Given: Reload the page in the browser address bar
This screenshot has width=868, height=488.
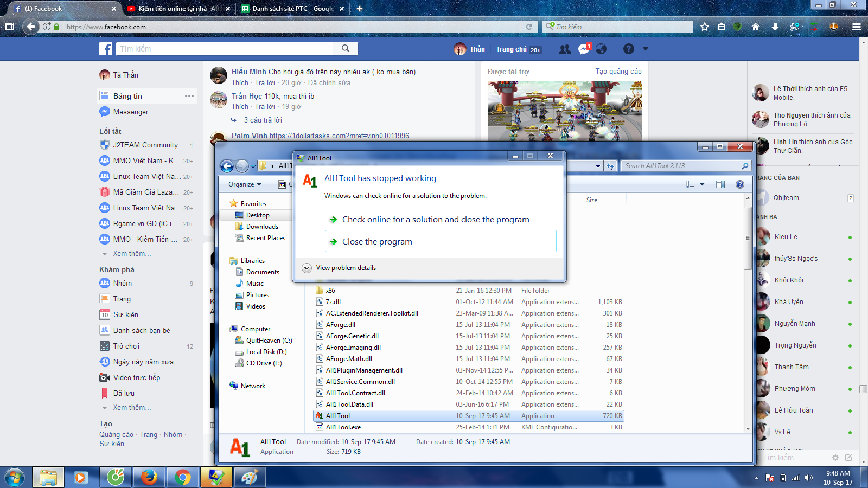Looking at the screenshot, I should (529, 27).
